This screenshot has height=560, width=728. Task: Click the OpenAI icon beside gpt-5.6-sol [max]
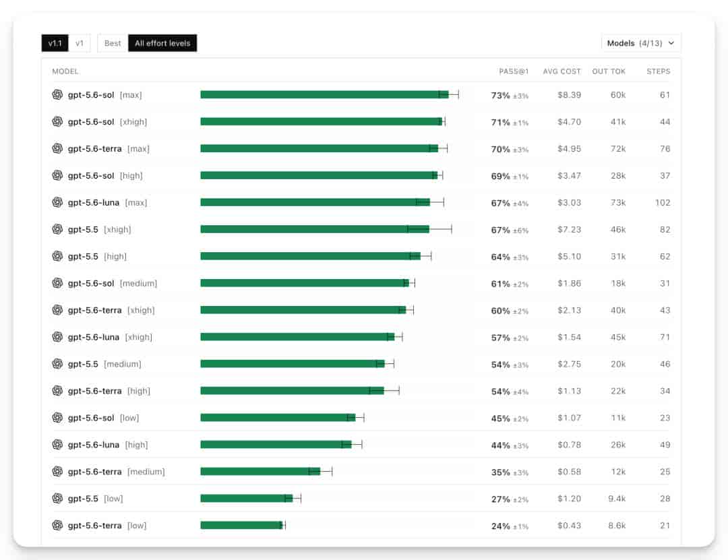click(57, 95)
